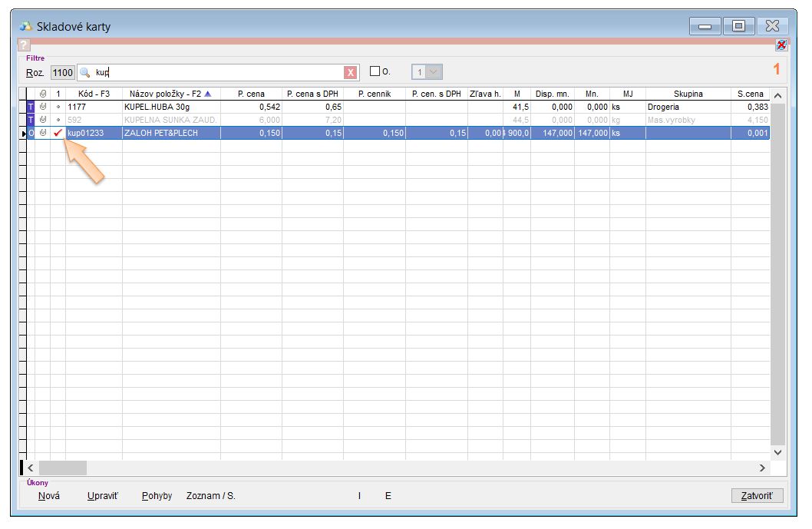Open Pohyby in the Úkony bar
Image resolution: width=812 pixels, height=529 pixels.
click(x=157, y=496)
